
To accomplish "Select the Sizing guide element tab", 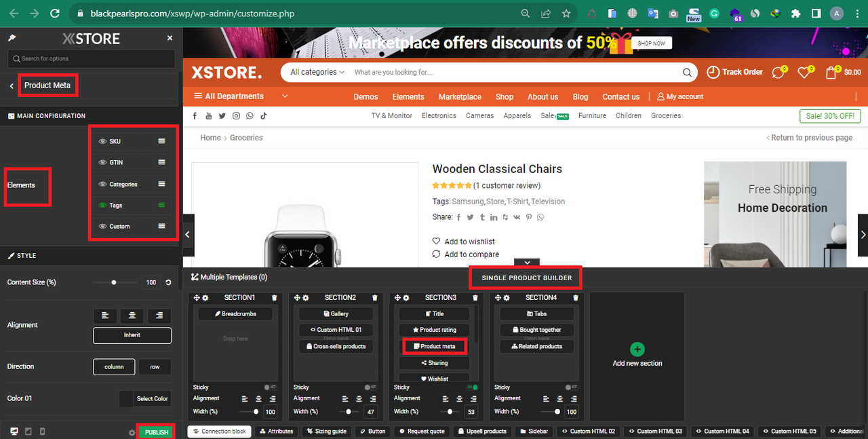I will (x=326, y=431).
